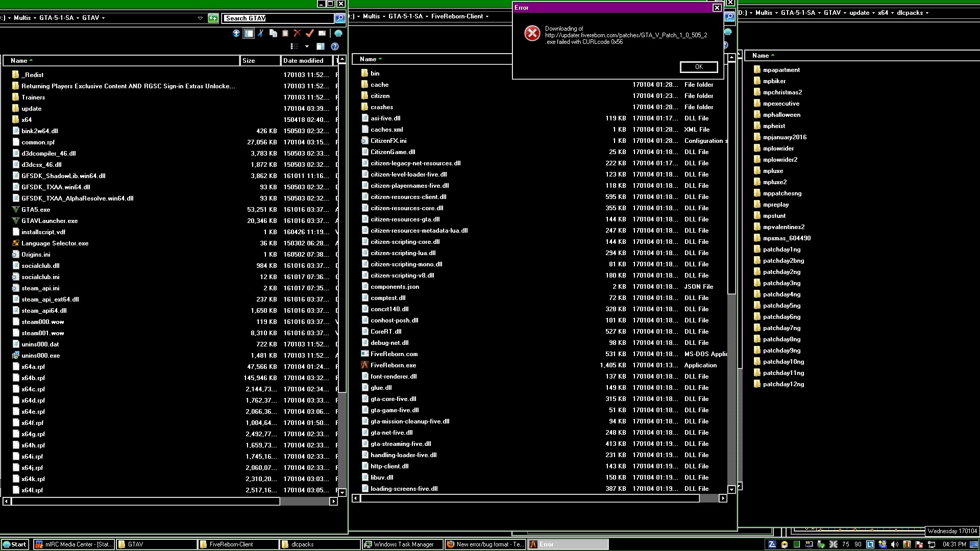Open the view options dropdown arrow
This screenshot has width=980, height=551.
click(307, 46)
